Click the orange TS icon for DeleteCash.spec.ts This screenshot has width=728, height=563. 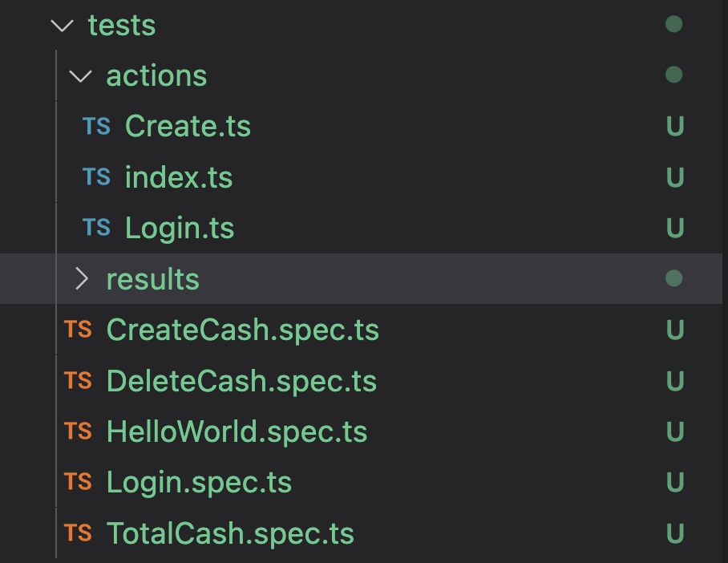(77, 381)
